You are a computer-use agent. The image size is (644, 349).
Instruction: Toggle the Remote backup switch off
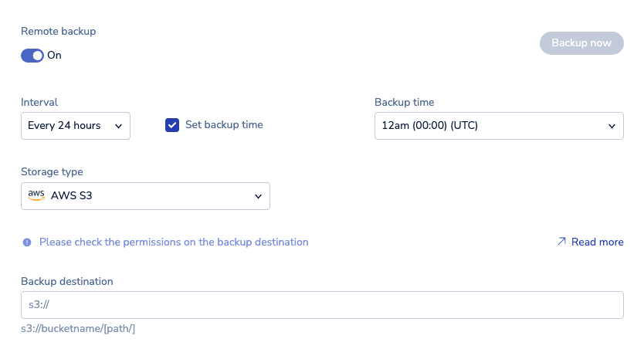click(32, 56)
